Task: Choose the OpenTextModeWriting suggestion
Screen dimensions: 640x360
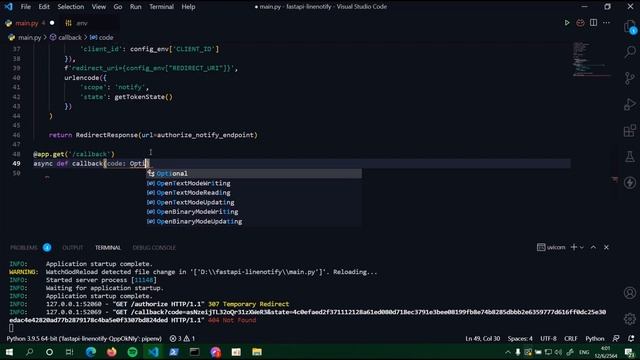Action: tap(253, 183)
